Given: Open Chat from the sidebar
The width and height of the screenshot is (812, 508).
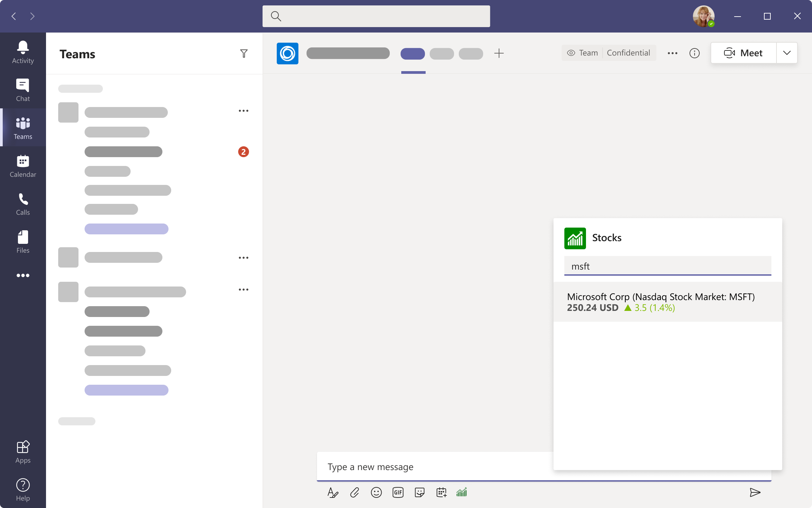Looking at the screenshot, I should (23, 90).
